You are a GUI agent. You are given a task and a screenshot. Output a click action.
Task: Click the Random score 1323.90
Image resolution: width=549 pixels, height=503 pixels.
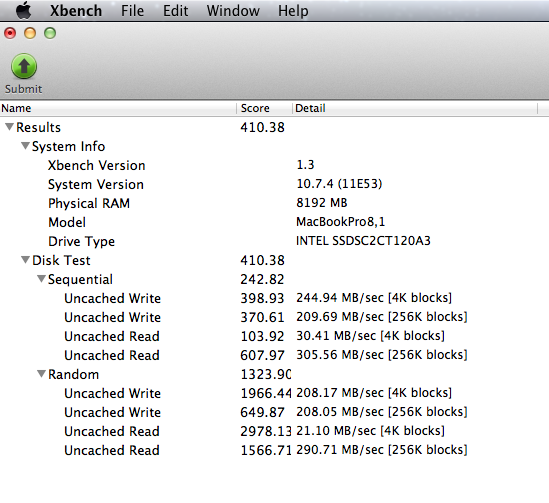pyautogui.click(x=265, y=375)
